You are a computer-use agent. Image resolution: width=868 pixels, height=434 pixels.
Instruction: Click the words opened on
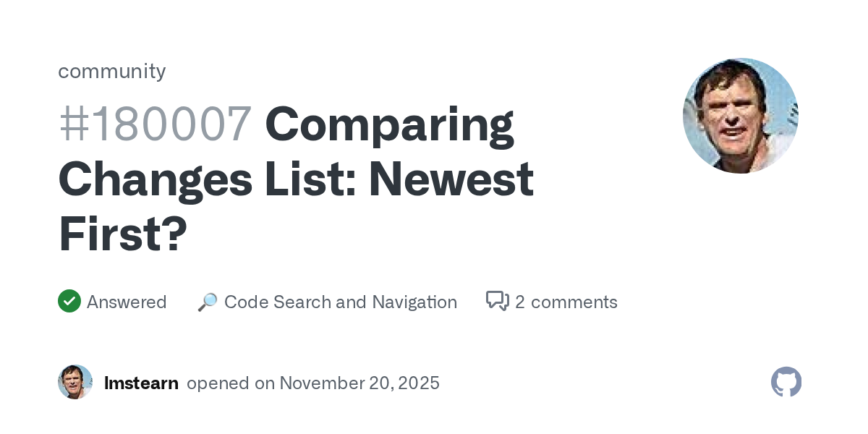coord(231,383)
